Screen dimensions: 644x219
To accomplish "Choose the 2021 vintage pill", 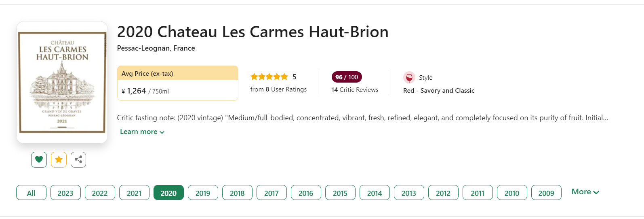I will point(134,193).
